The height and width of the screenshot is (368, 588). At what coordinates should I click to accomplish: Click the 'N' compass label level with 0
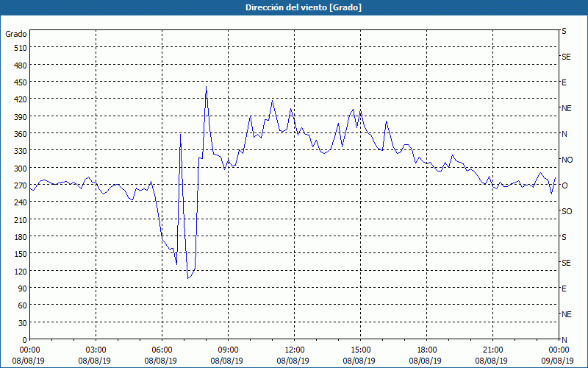[564, 340]
